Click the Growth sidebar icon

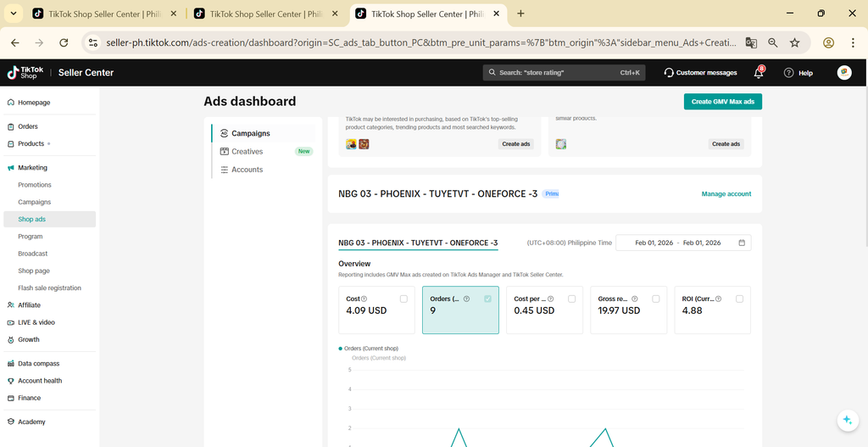[11, 339]
